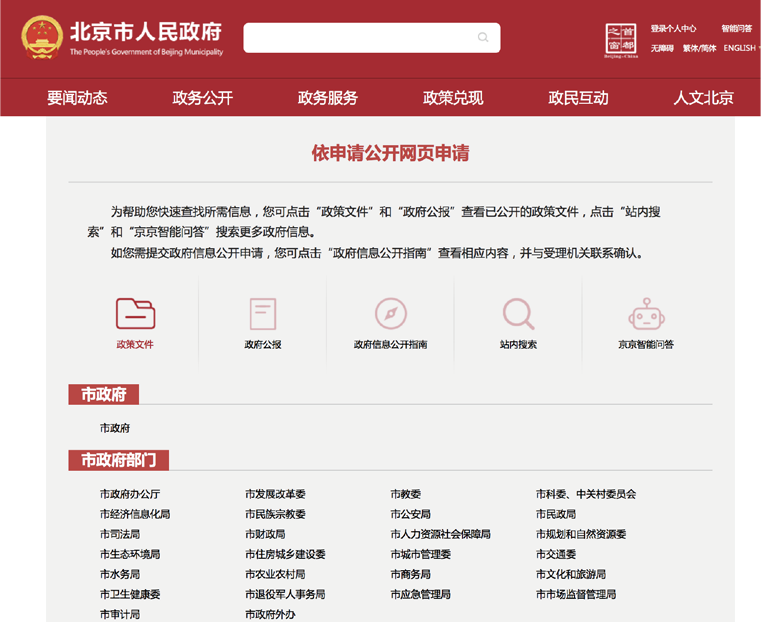This screenshot has height=622, width=762.
Task: Open 市发展改革委 department link
Action: pos(275,494)
